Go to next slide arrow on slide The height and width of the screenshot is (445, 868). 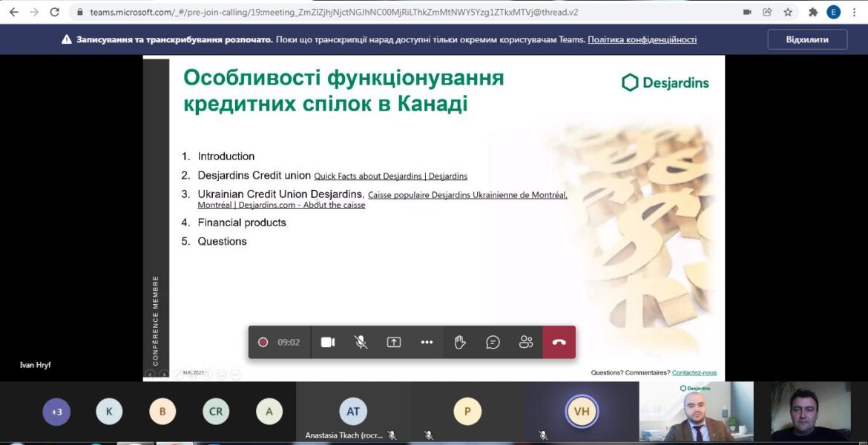164,374
